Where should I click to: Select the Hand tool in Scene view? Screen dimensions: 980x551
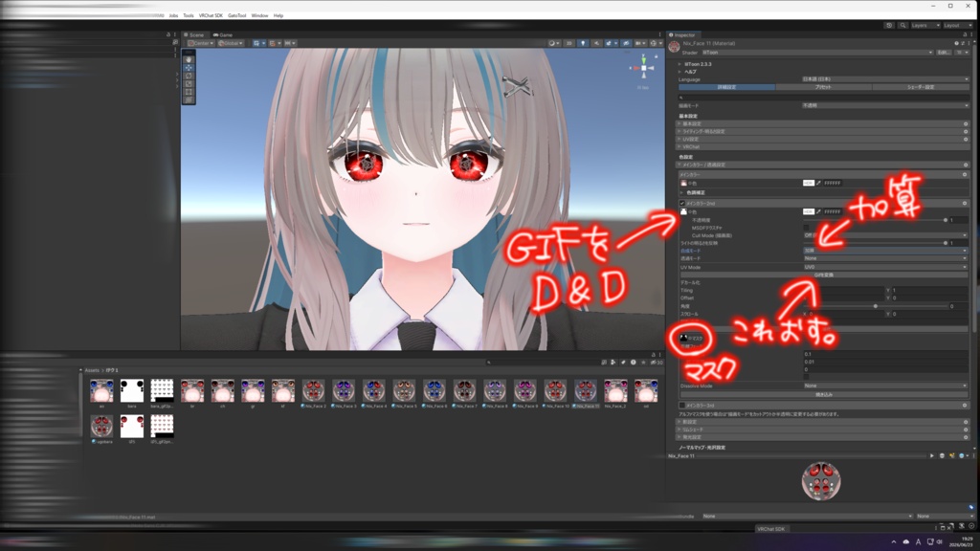coord(189,60)
